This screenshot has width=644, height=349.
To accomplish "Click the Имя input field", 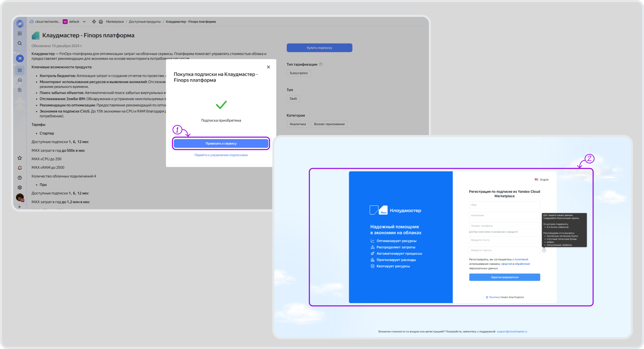I will (x=504, y=205).
